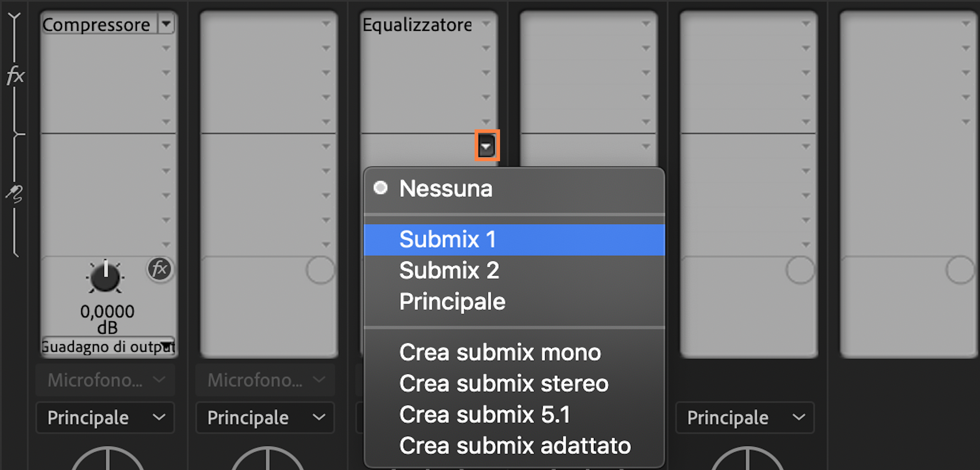The height and width of the screenshot is (470, 980).
Task: Choose Submix 1 from the send menu
Action: pyautogui.click(x=448, y=239)
